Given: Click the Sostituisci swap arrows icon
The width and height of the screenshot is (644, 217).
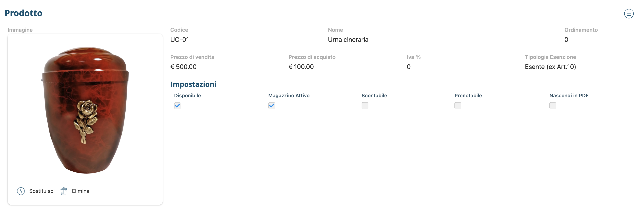Looking at the screenshot, I should coord(21,191).
